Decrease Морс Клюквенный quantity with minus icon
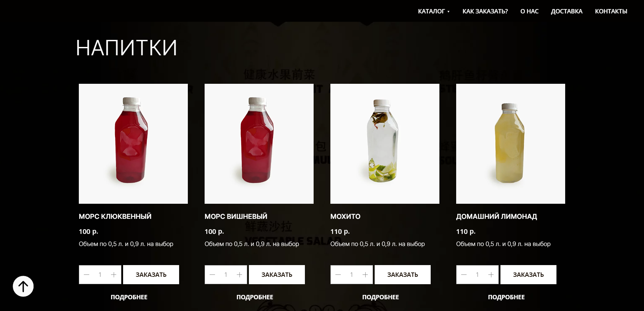The image size is (644, 311). 87,275
